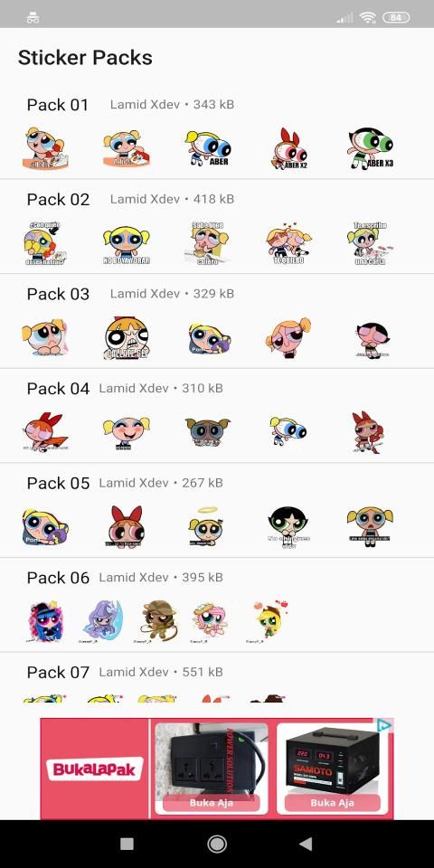This screenshot has width=434, height=868.
Task: Tap the Android home circle button
Action: click(x=216, y=844)
